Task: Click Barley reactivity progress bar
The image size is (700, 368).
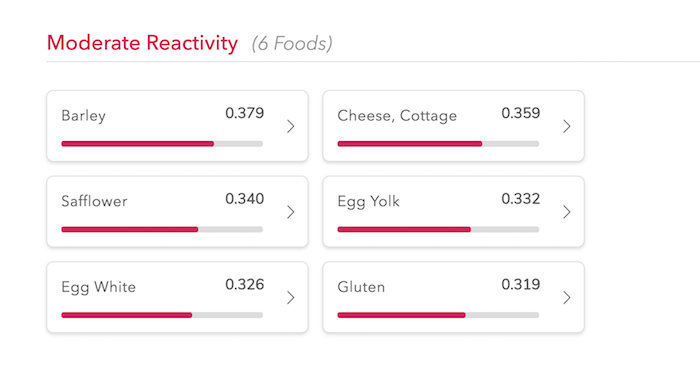Action: coord(162,144)
